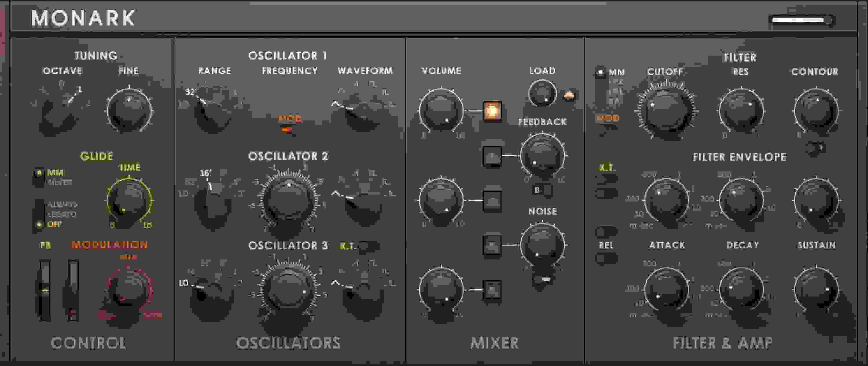Image resolution: width=868 pixels, height=366 pixels.
Task: Click the REL switch in the Filter & Amp panel
Action: click(607, 259)
